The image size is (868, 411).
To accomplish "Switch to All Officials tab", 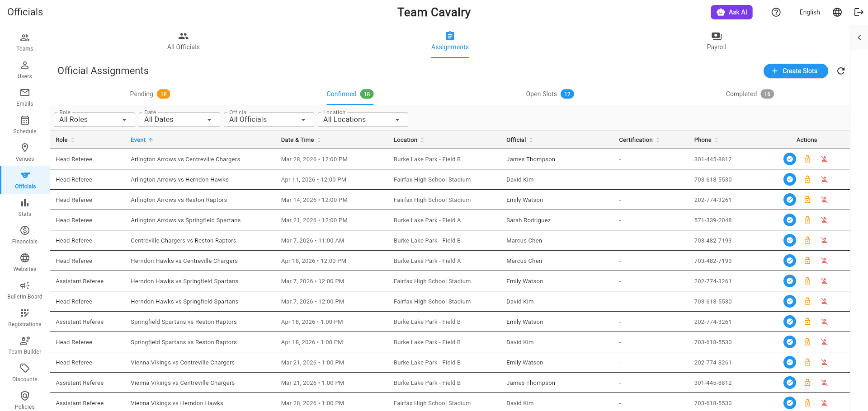I will (184, 42).
